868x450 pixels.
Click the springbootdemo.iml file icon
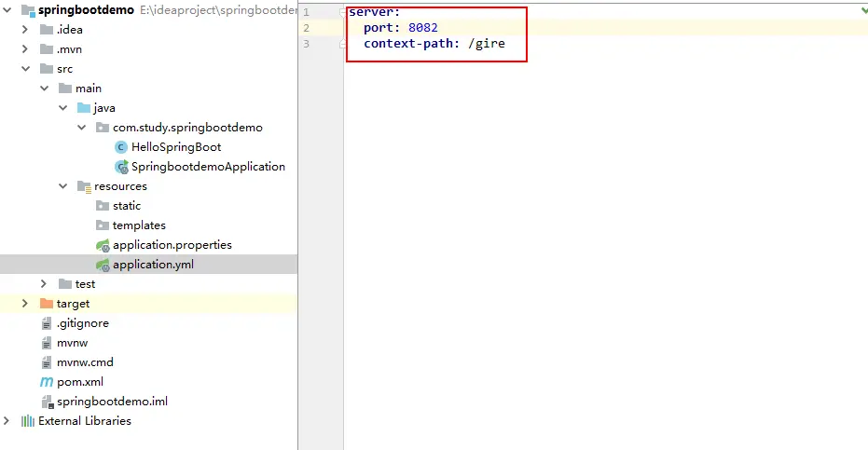coord(48,402)
